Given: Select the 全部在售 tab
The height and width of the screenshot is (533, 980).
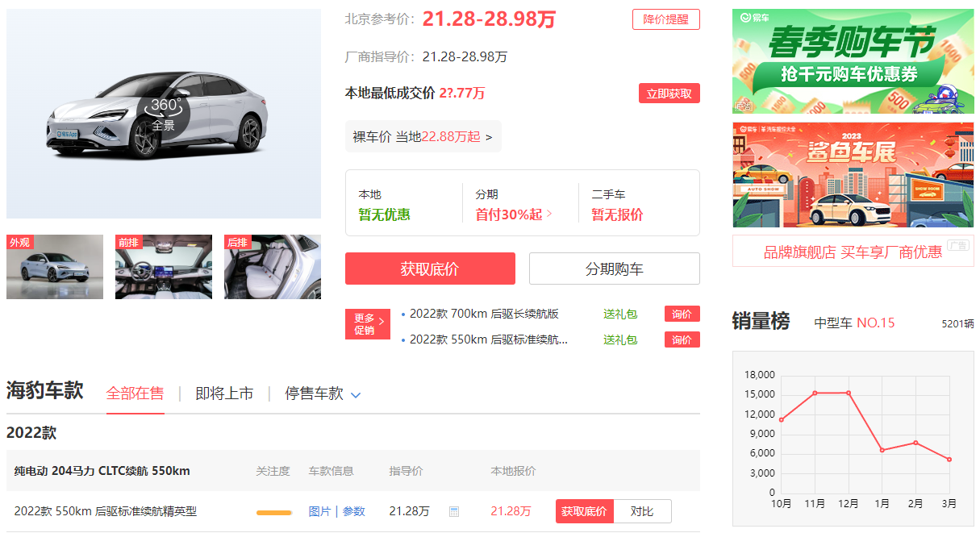Looking at the screenshot, I should click(135, 394).
